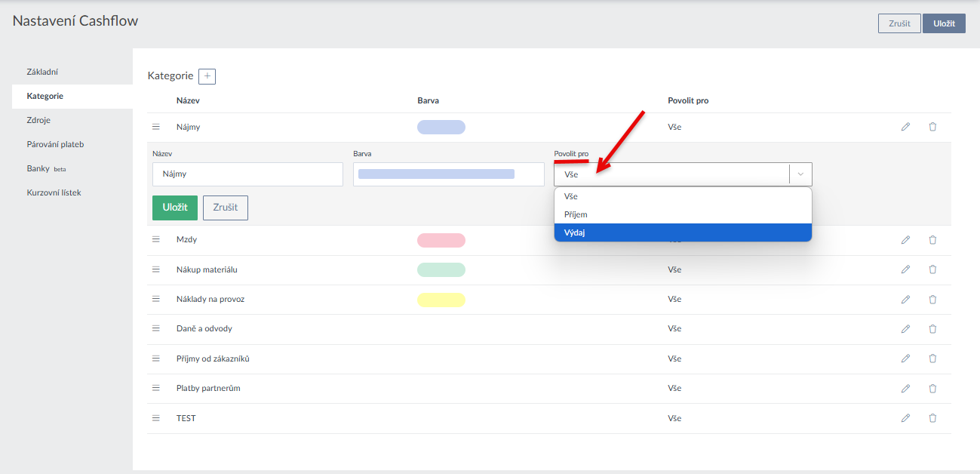Edit the Příjmy od zákazníků category

[905, 359]
